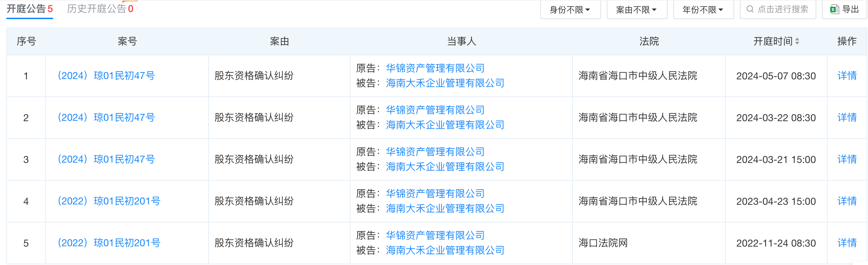Screen dimensions: 868x265
Task: Open case (2022)琼01民初201号 in row 4
Action: (x=109, y=201)
